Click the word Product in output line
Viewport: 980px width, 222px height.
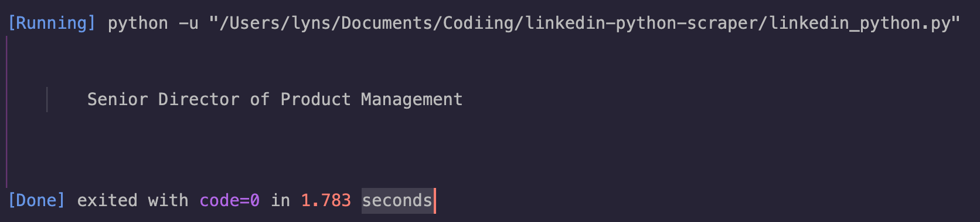point(315,99)
